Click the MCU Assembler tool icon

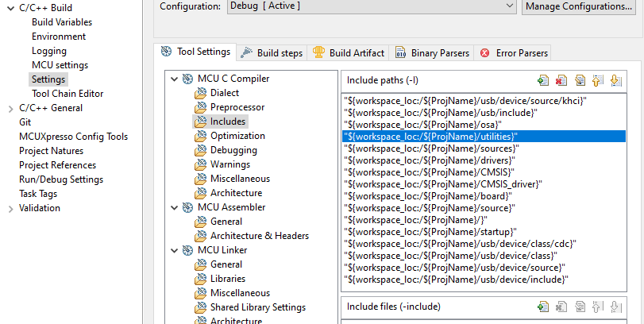tap(187, 207)
